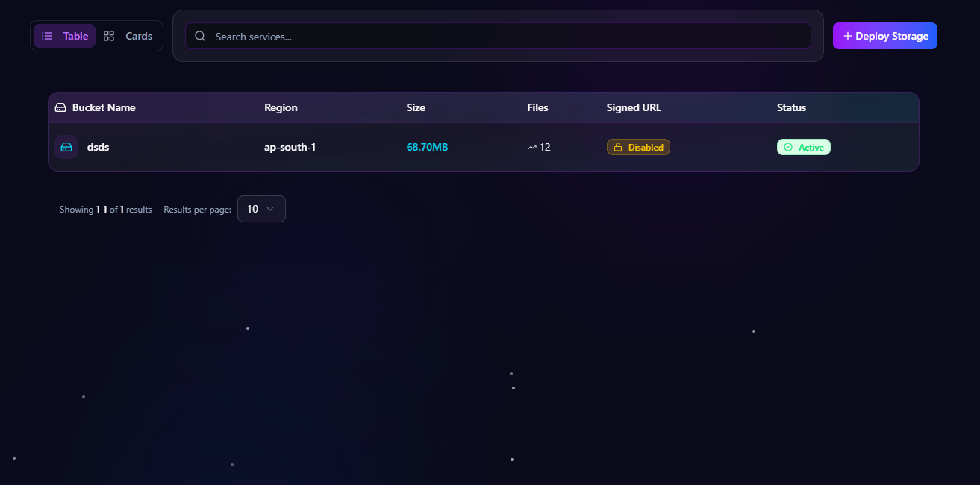980x485 pixels.
Task: Click the unlock icon in Disabled badge
Action: 618,147
